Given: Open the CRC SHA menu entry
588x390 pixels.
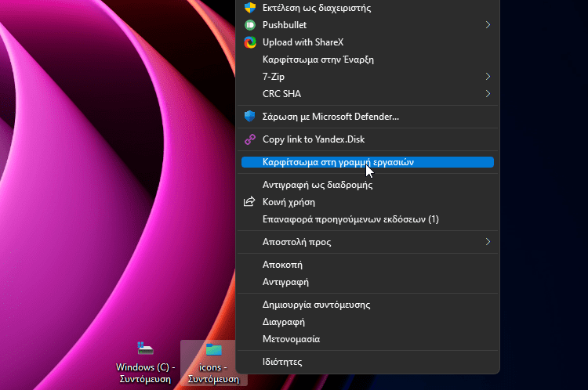Looking at the screenshot, I should coord(368,94).
